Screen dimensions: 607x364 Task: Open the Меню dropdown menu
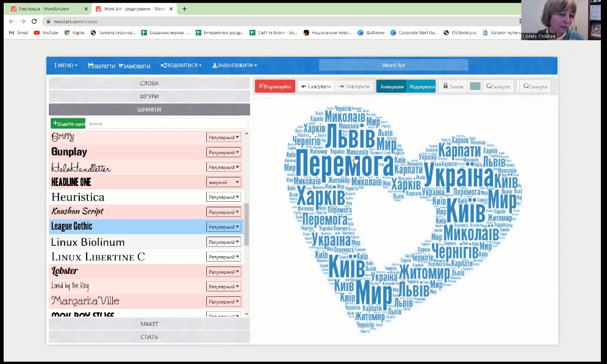(66, 66)
